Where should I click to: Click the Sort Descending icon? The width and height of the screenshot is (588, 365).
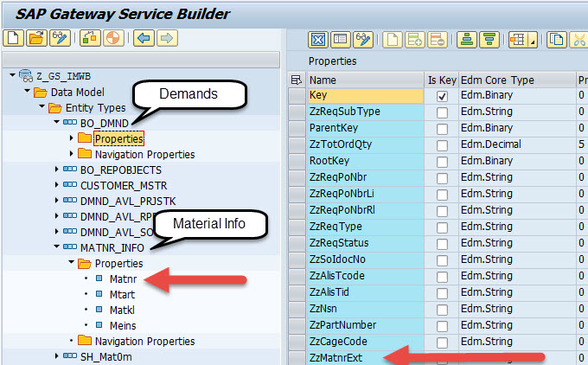coord(489,40)
